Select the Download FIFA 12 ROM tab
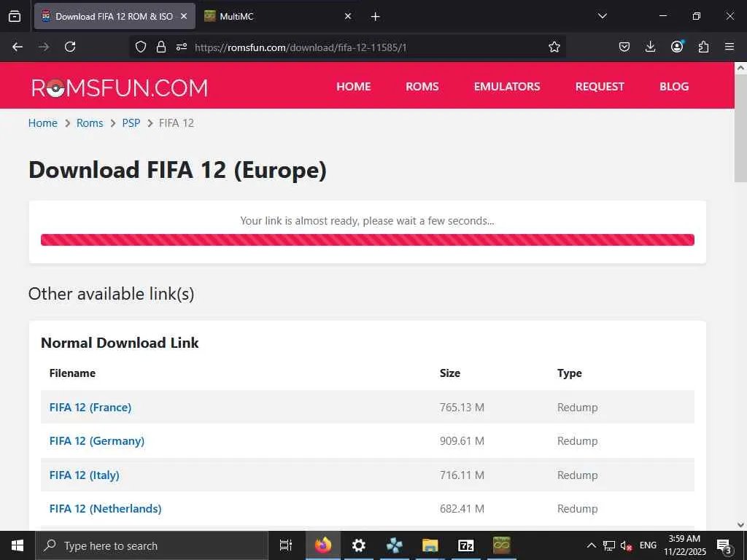This screenshot has width=747, height=560. tap(115, 16)
